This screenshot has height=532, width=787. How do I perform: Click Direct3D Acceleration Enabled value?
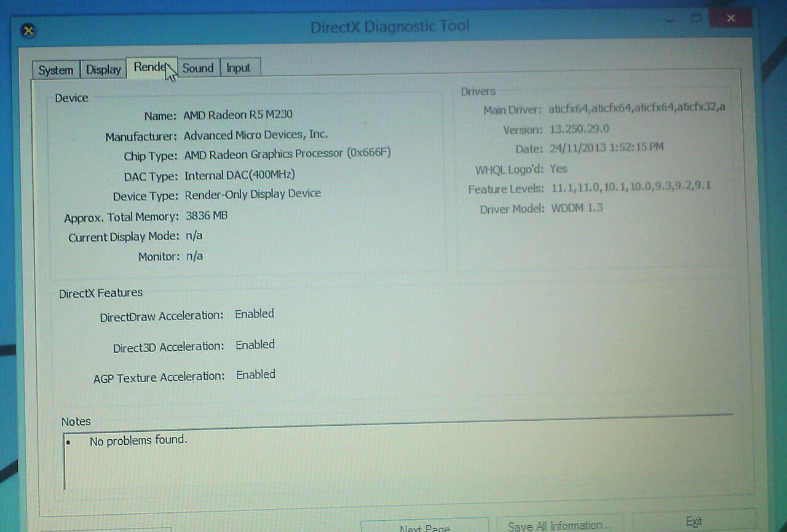(x=255, y=345)
